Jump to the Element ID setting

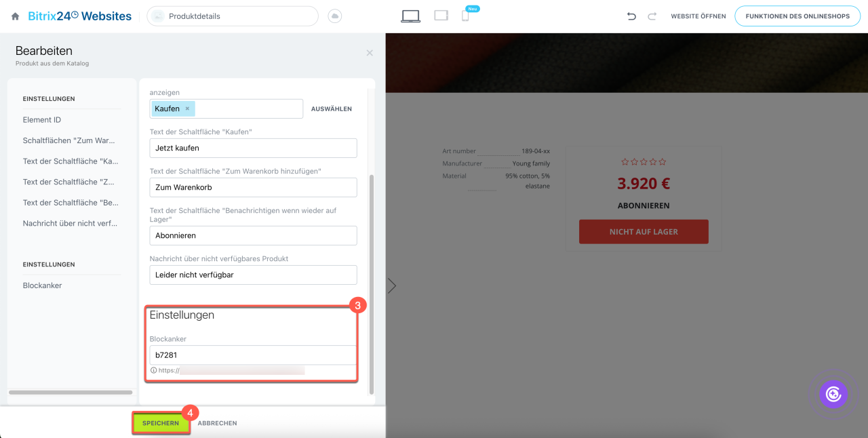click(x=42, y=120)
